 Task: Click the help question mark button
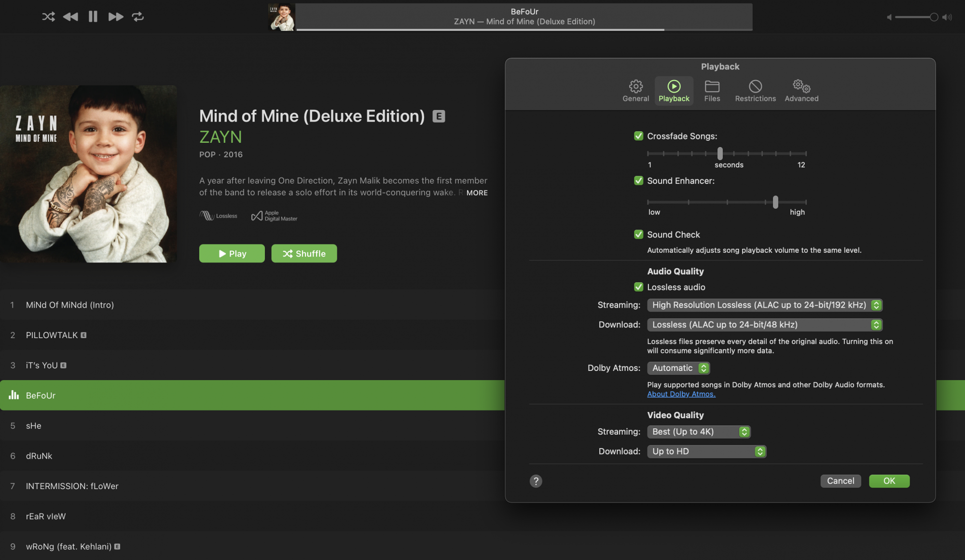click(536, 481)
